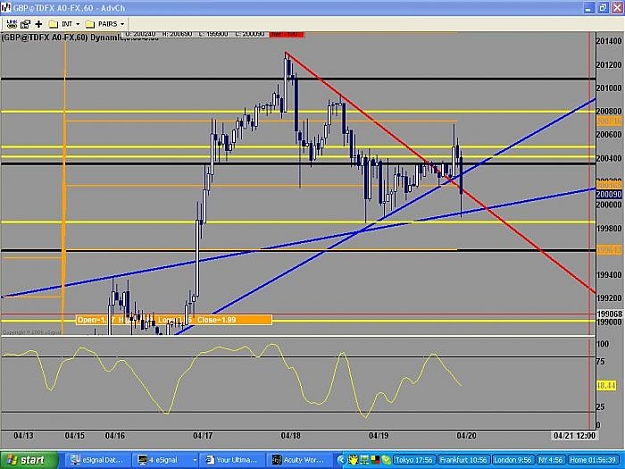Click the Link symbol toolbar icon
This screenshot has height=469, width=625.
[12, 24]
